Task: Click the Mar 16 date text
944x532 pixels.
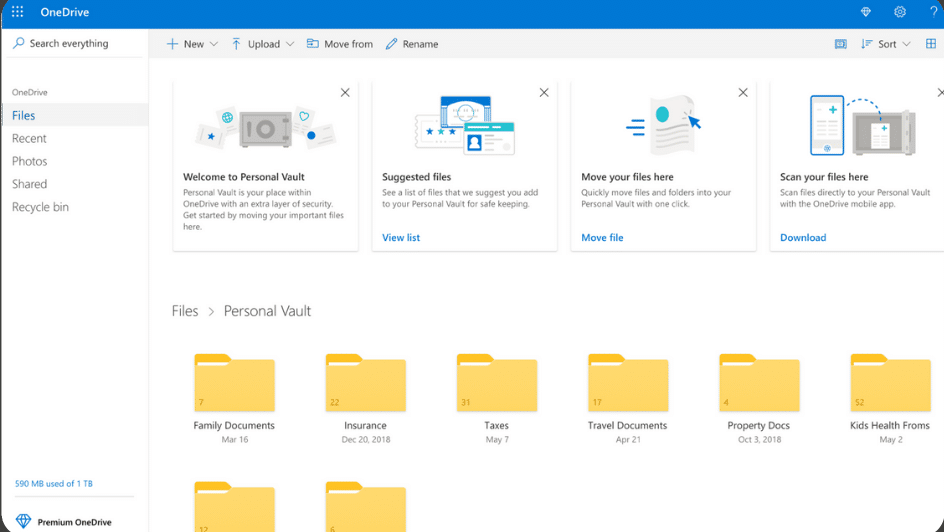Action: tap(234, 439)
